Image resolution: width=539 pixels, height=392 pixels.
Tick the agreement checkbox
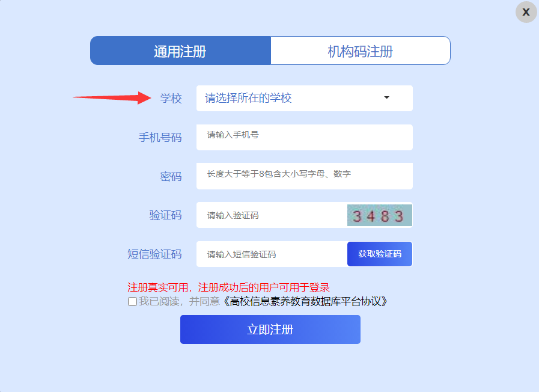[x=132, y=302]
